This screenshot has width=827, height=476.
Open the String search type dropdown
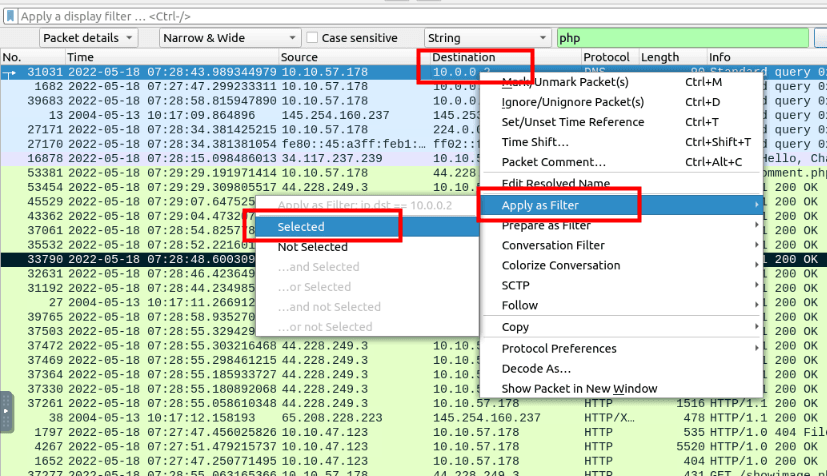click(486, 38)
